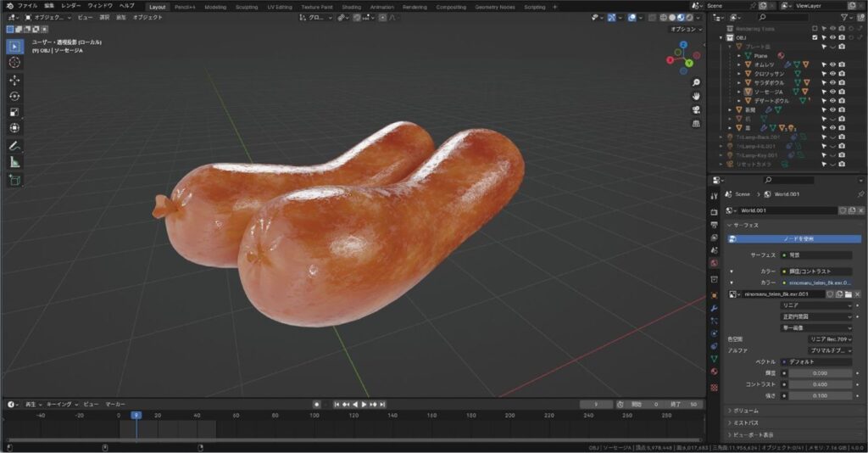
Task: Open the 正距円筒図 projection dropdown
Action: (x=816, y=316)
